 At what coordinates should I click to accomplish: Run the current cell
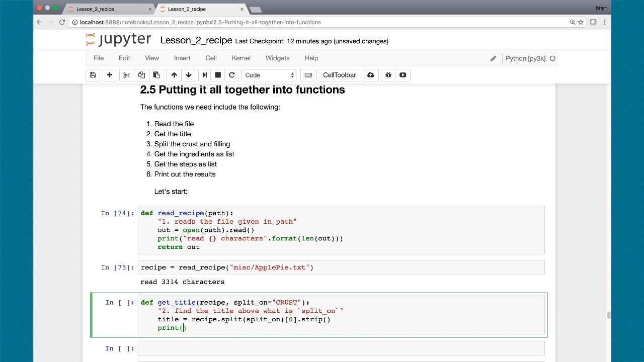pos(204,75)
